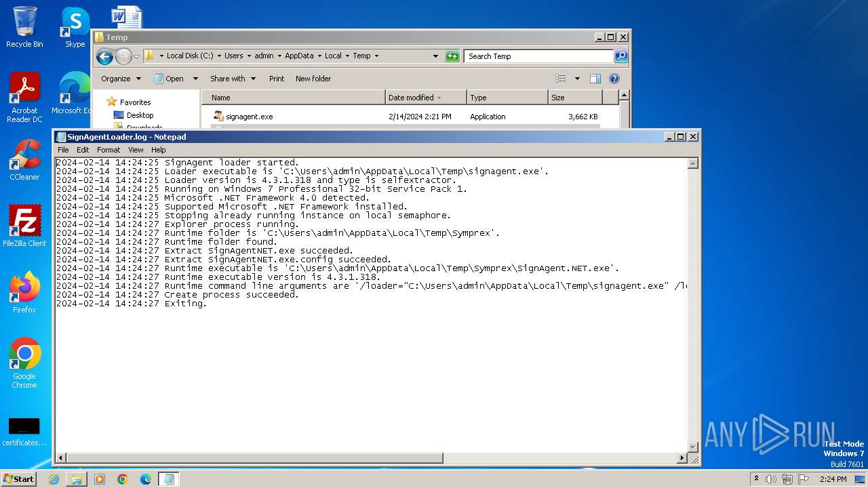Click Notepad vertical scroll up arrow
868x488 pixels.
coord(693,163)
